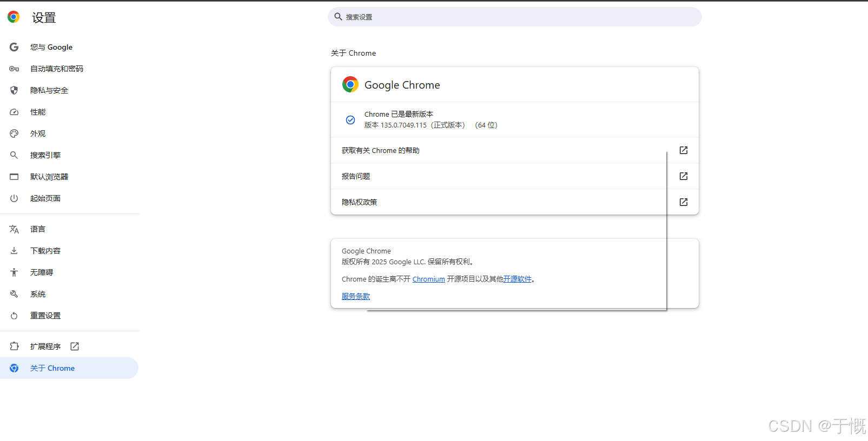Click the key icon for autofill and passwords
Image resolution: width=868 pixels, height=441 pixels.
click(x=14, y=69)
